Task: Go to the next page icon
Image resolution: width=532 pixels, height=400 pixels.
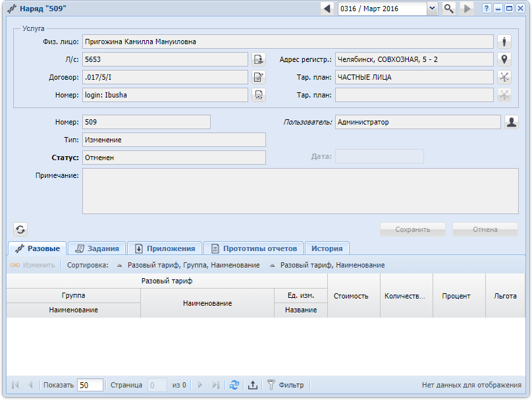Action: (x=200, y=385)
